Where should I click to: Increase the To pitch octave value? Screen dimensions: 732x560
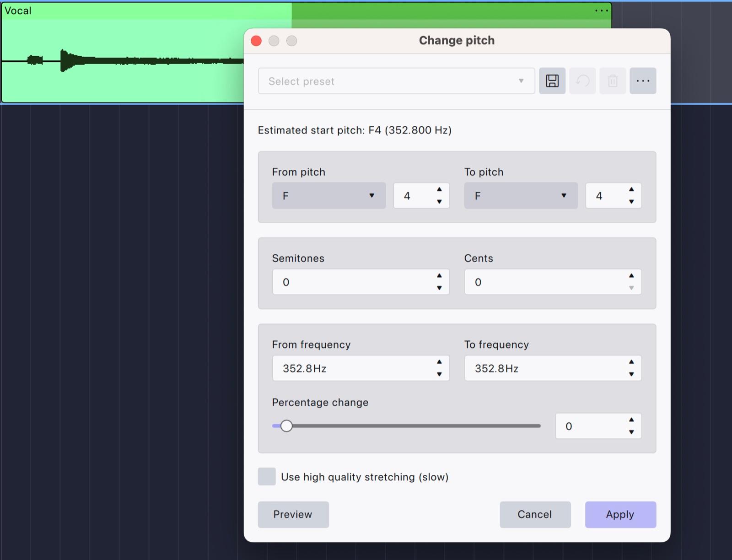tap(631, 189)
